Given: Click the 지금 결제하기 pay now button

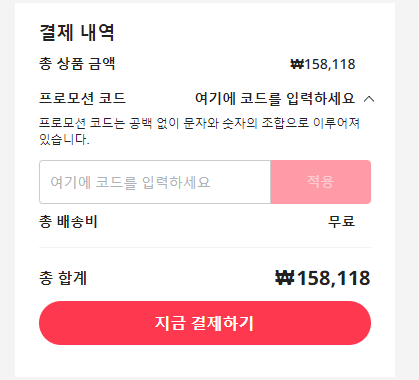Looking at the screenshot, I should (x=205, y=323).
